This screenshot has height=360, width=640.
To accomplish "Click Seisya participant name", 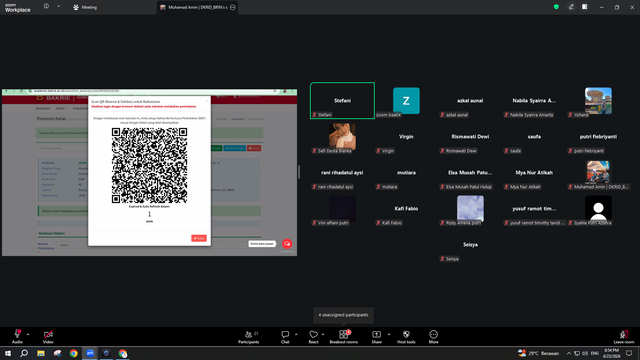I will click(470, 244).
